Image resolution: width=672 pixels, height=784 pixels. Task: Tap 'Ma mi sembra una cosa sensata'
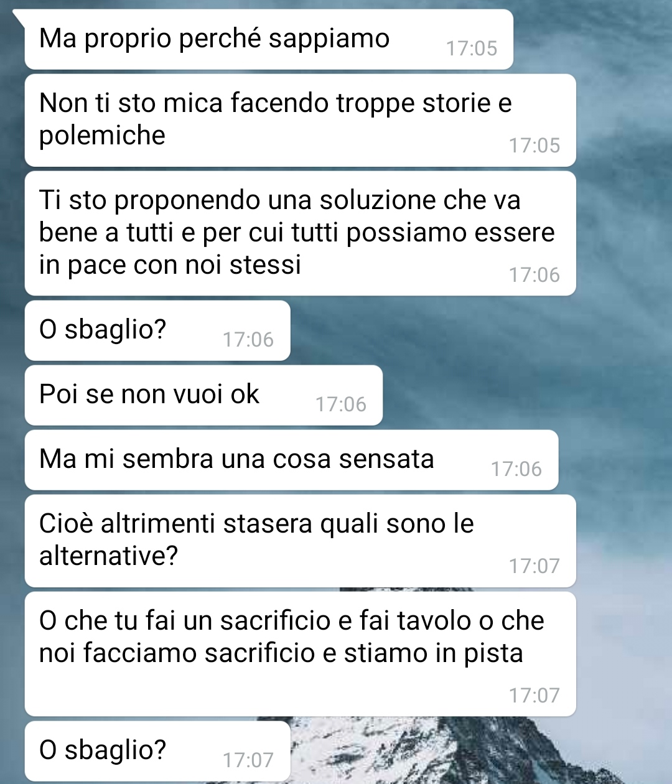coord(291,460)
